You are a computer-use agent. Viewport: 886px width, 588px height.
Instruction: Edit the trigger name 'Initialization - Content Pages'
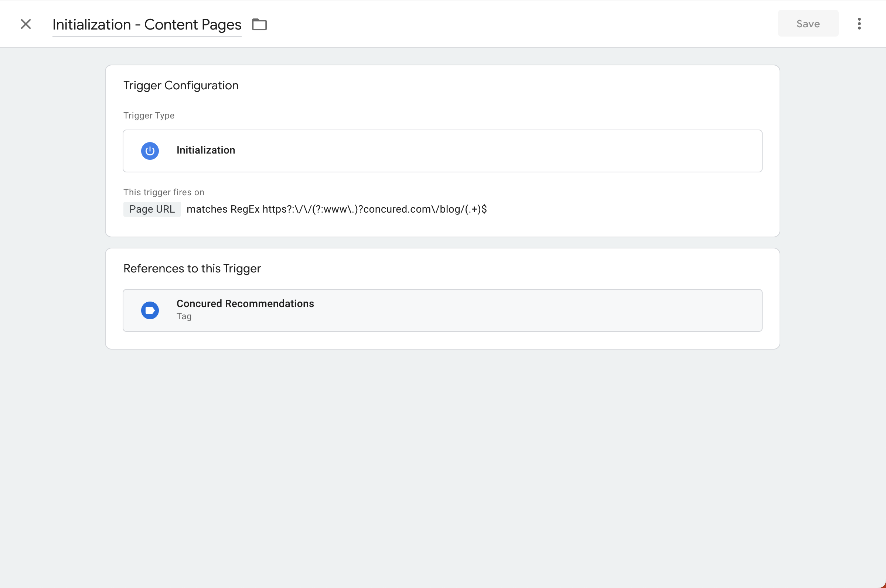click(147, 25)
